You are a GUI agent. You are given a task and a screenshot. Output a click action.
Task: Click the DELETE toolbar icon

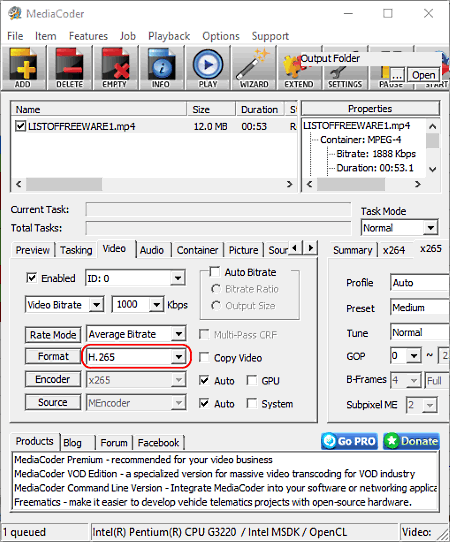[69, 68]
